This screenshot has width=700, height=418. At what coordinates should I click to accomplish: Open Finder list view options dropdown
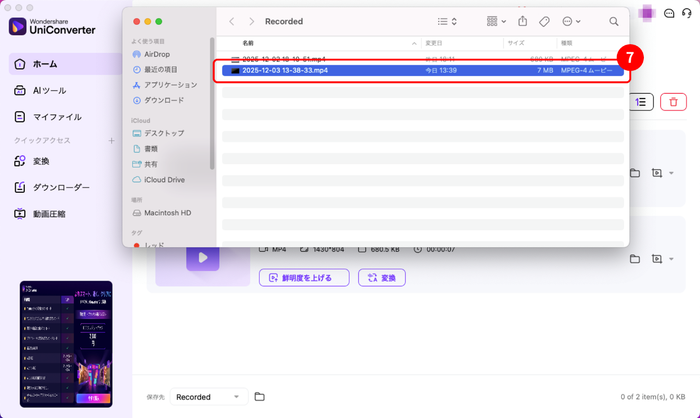point(443,21)
